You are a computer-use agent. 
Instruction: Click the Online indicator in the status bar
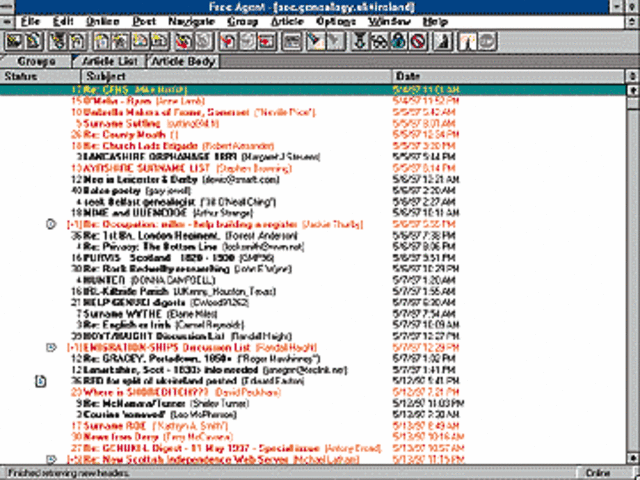tap(598, 473)
